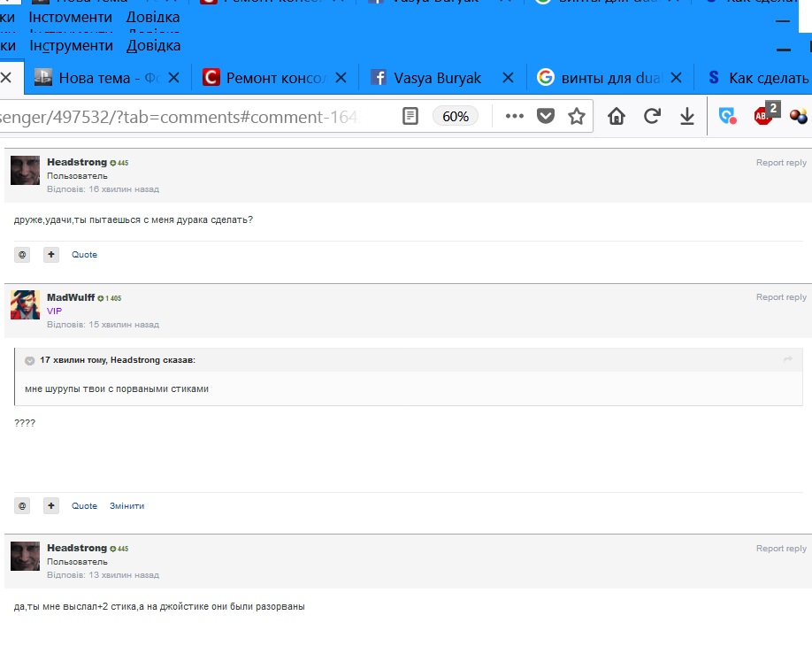Open reader view icon in address bar
This screenshot has height=646, width=812.
(410, 116)
